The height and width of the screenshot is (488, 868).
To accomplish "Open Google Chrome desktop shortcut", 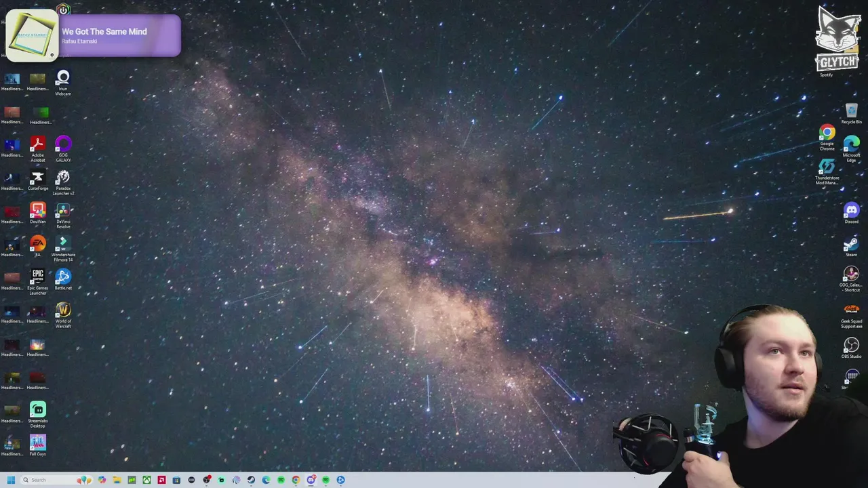I will [827, 138].
